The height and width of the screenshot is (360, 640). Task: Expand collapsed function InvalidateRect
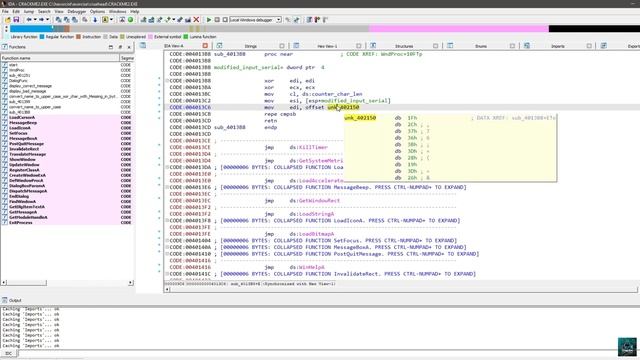(167, 274)
